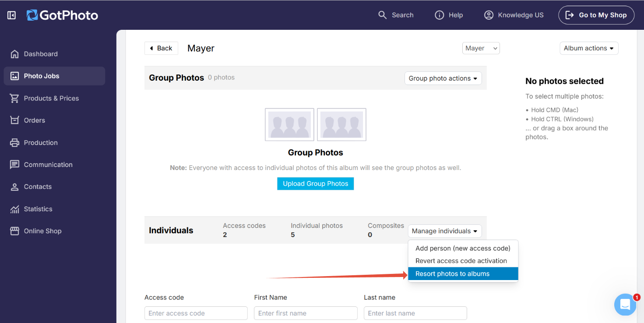This screenshot has height=323, width=644.
Task: Click the Group Photos section heading
Action: coord(176,78)
